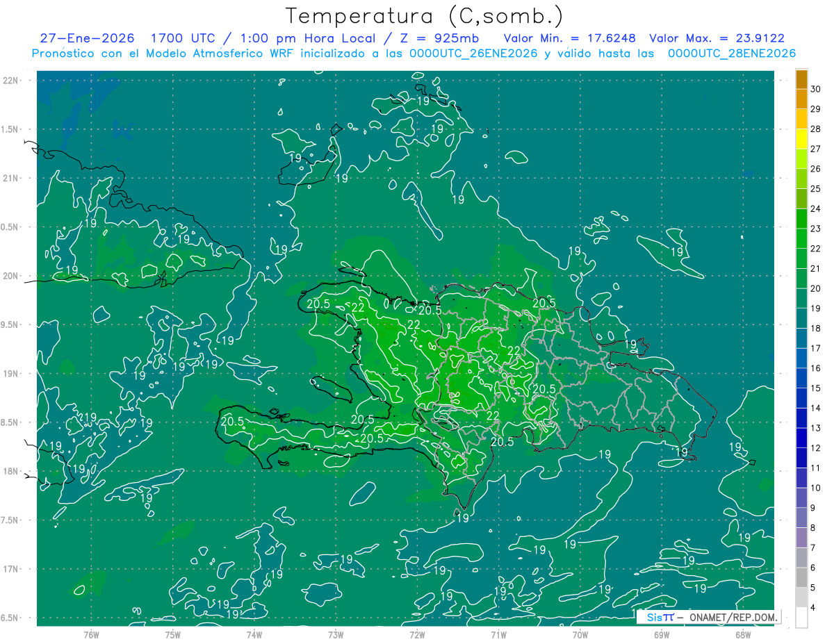Pick the purple color bar segment between 7 and 8
This screenshot has width=834, height=644.
(x=802, y=538)
